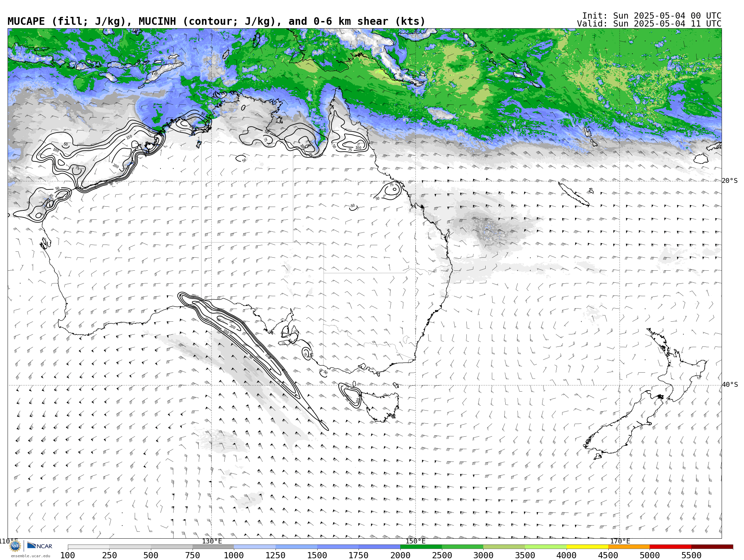744x560 pixels.
Task: Click the MUCAPE MUCINH shear map title
Action: pos(216,21)
